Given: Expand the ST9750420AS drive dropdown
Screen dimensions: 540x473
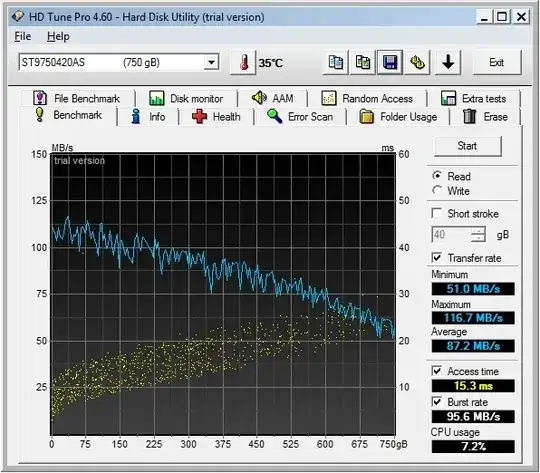Looking at the screenshot, I should click(211, 63).
